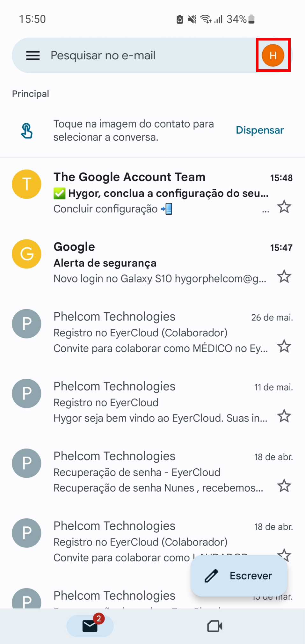Tap the touch-gesture tip icon

27,131
